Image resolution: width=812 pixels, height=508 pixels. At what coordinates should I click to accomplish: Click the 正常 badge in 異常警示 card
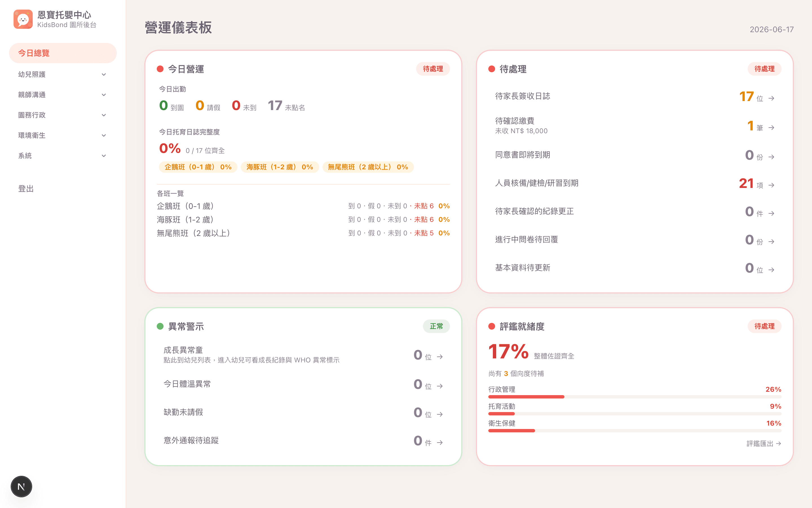pyautogui.click(x=436, y=326)
